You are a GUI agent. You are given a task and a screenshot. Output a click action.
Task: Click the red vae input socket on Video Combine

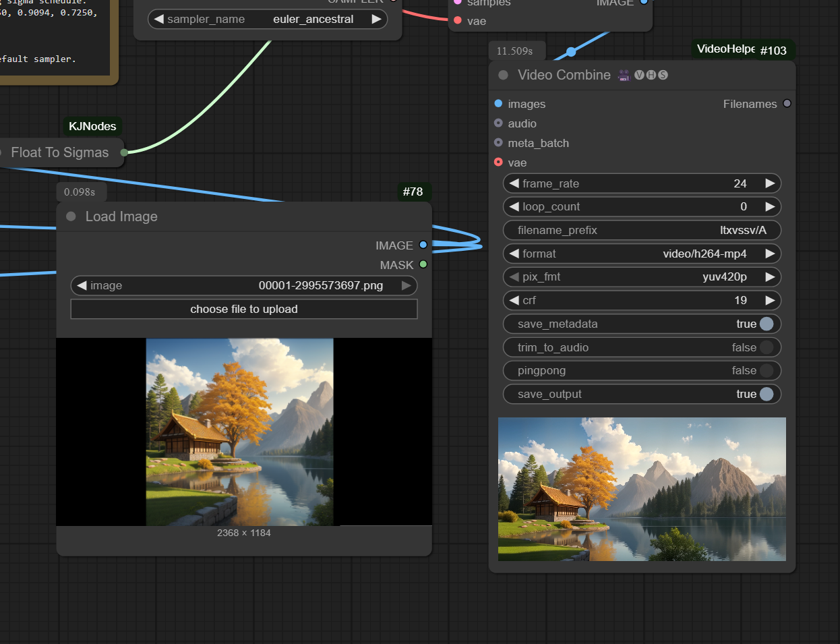click(x=498, y=162)
